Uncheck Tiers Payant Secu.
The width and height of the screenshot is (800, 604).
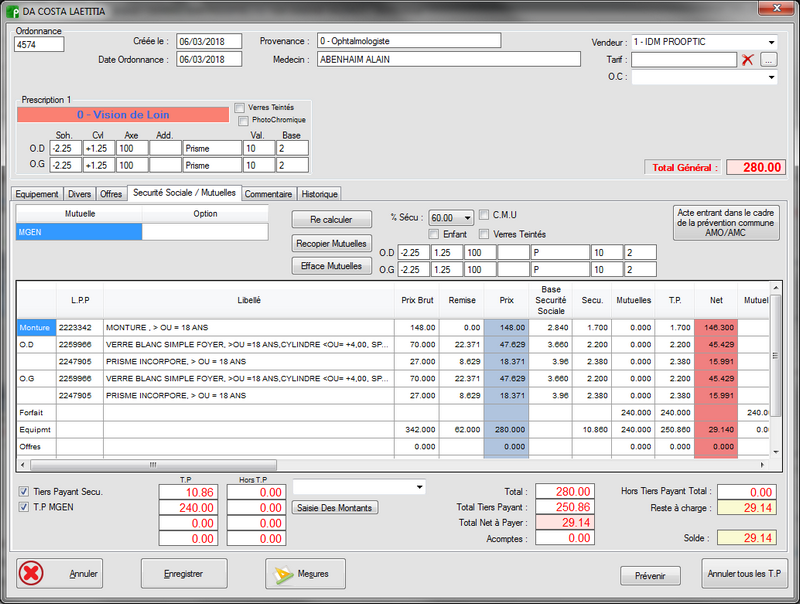point(23,492)
